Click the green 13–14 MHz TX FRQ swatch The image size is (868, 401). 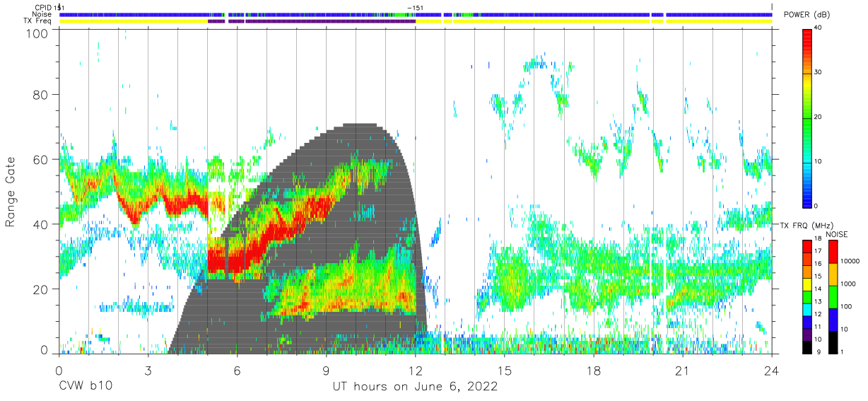pyautogui.click(x=807, y=296)
